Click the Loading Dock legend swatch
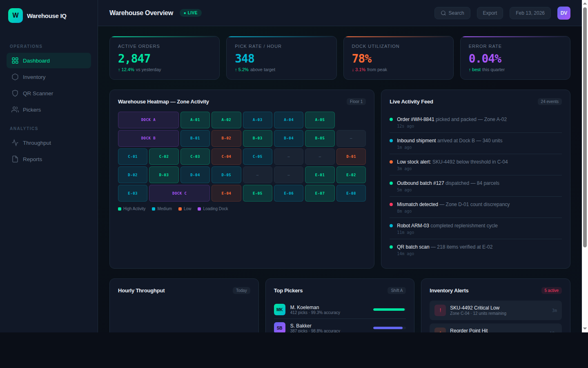Screen dimensions: 588x368 coord(199,209)
